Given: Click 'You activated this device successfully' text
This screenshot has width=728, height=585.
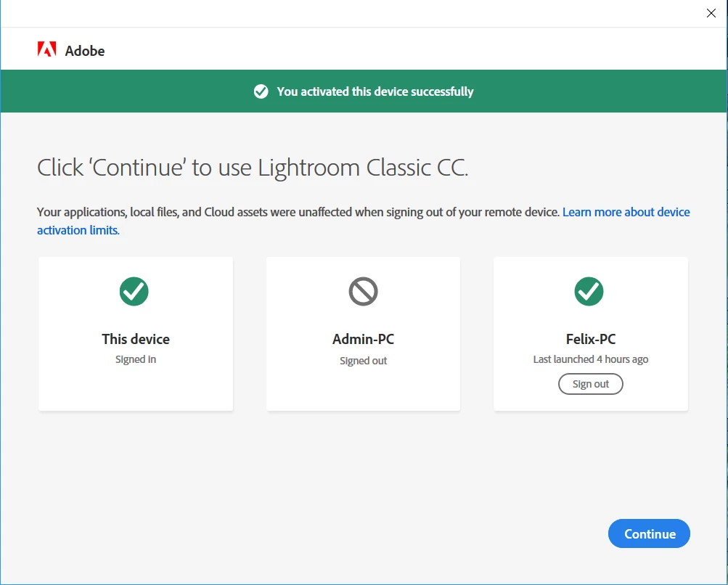Looking at the screenshot, I should click(x=375, y=91).
